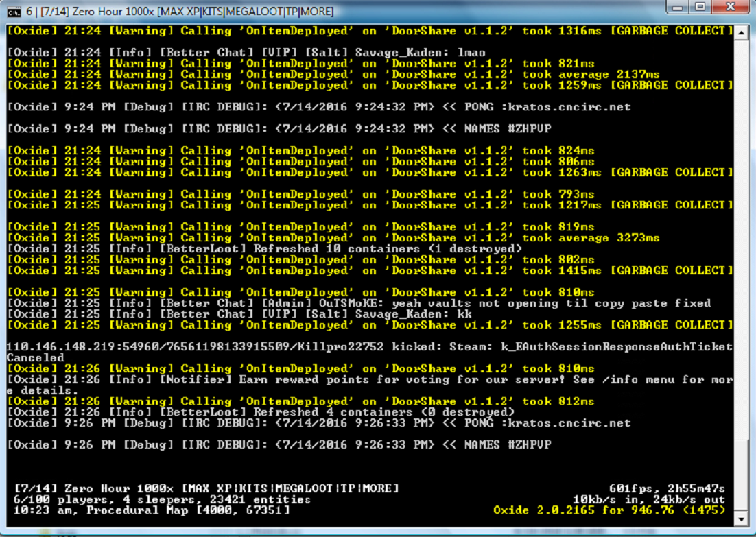
Task: Click the 'took 1259ms' garbage collect line
Action: [370, 85]
